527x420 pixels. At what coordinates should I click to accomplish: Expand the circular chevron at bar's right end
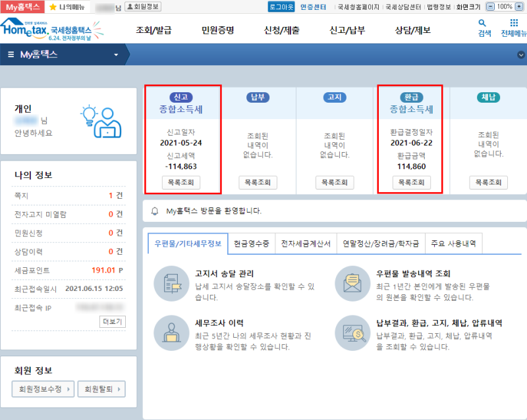point(521,55)
